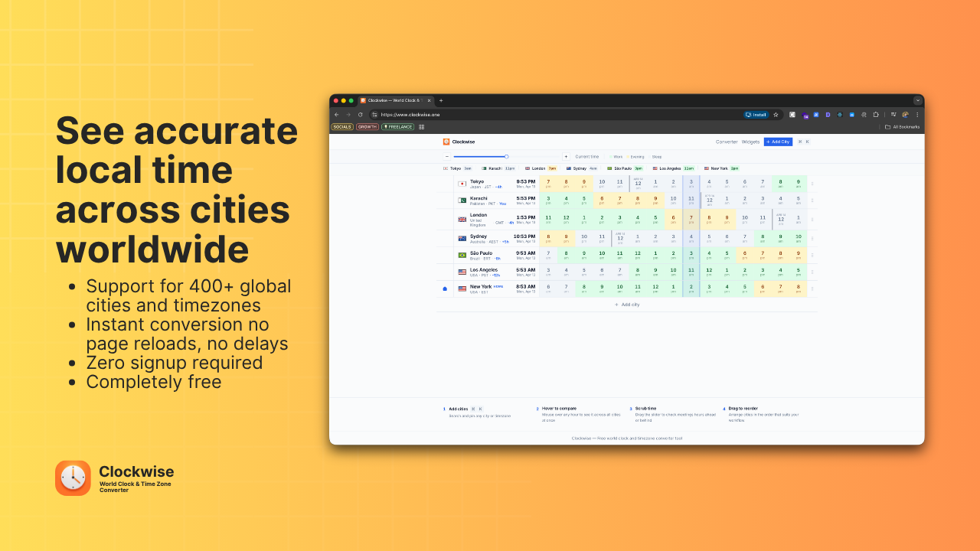The image size is (980, 551).
Task: Open the SOCIALS bookmark folder
Action: pos(342,127)
